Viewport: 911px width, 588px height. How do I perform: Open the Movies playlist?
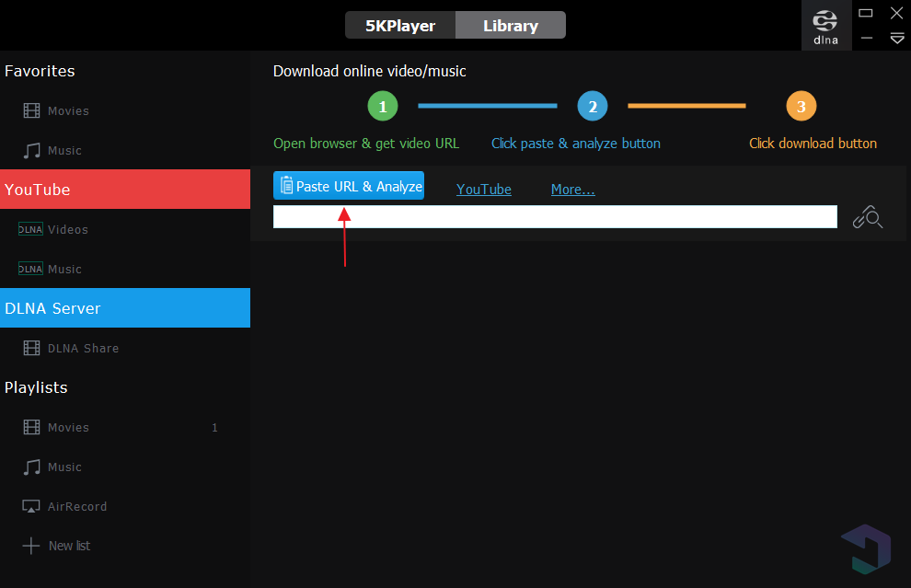(68, 428)
